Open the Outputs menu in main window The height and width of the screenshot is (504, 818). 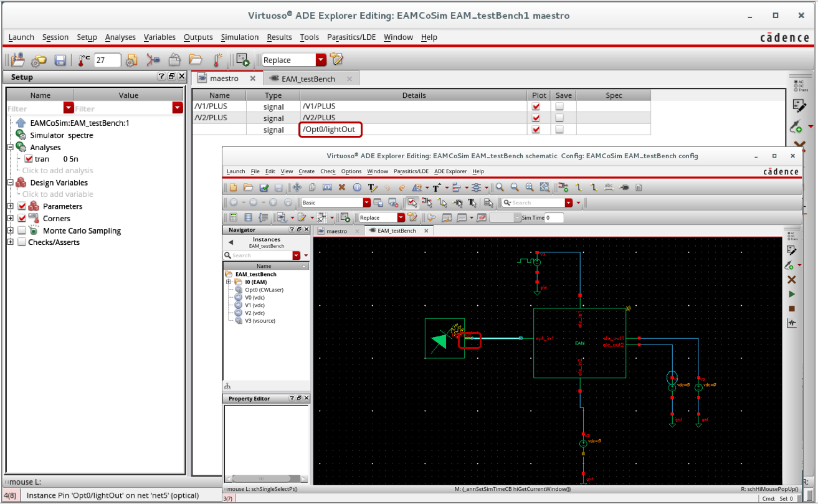(x=198, y=37)
